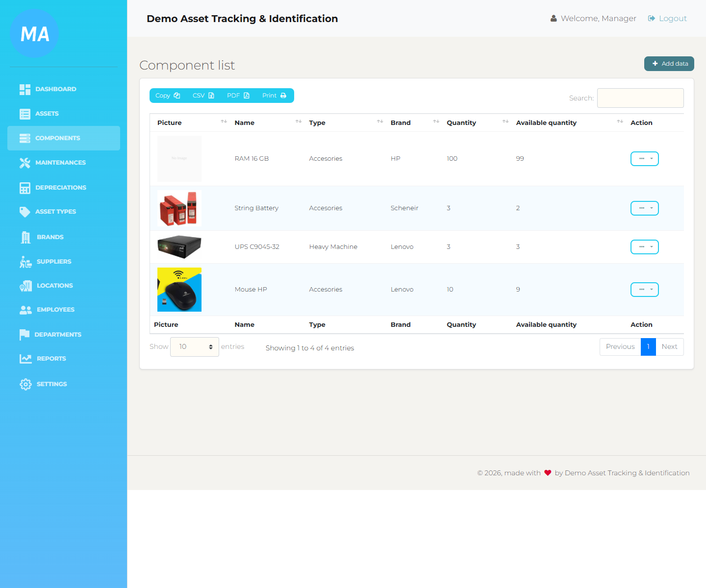Click the MA avatar logo
This screenshot has height=588, width=706.
(x=34, y=33)
